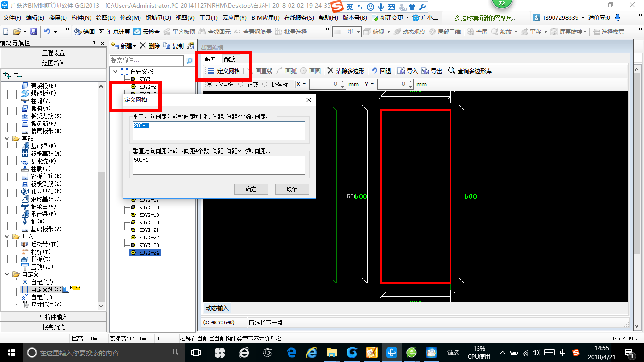This screenshot has height=362, width=644.
Task: Select ZDYX-24 in component list
Action: [x=146, y=253]
